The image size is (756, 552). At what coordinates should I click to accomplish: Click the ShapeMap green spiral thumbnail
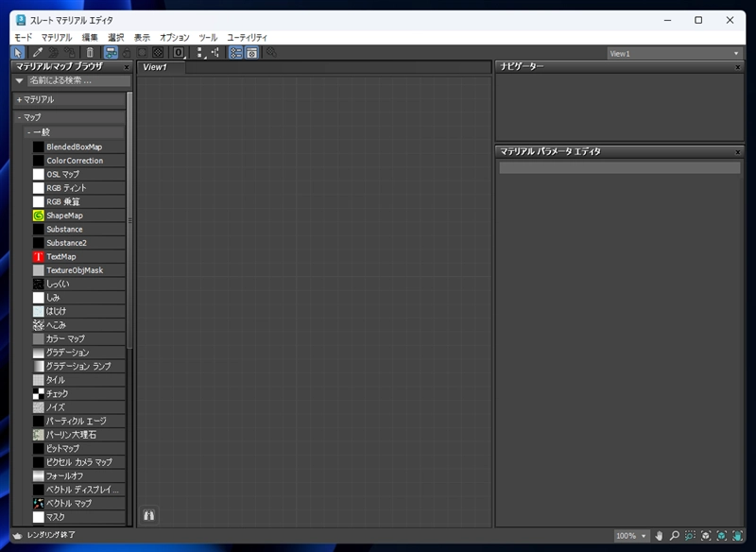[39, 216]
